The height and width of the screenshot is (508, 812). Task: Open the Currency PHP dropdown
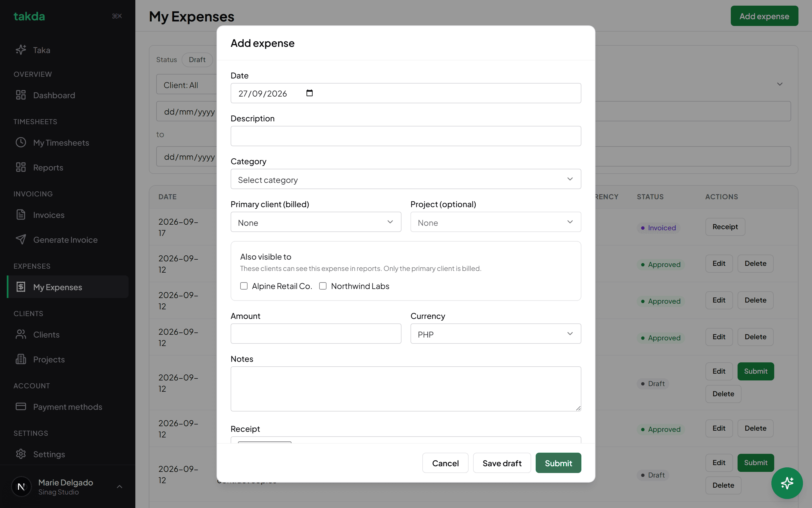click(496, 334)
